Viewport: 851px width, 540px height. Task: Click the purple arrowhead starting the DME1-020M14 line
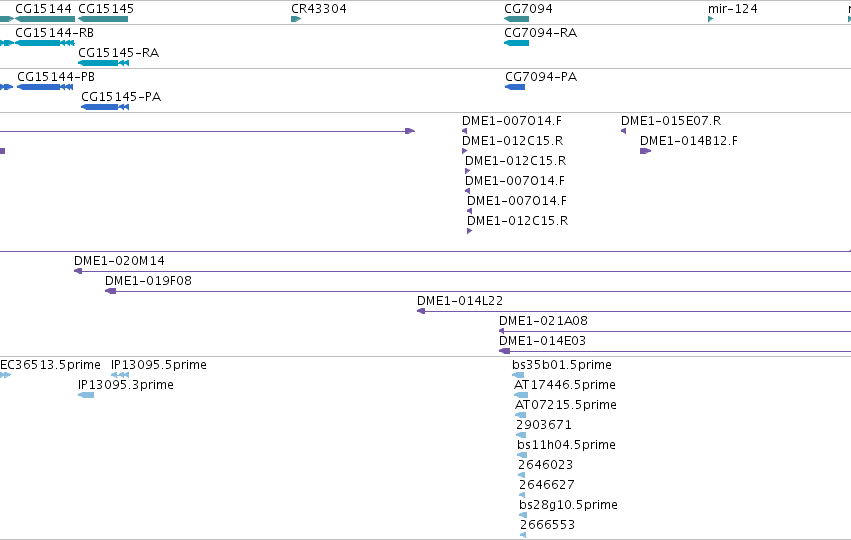pos(78,271)
